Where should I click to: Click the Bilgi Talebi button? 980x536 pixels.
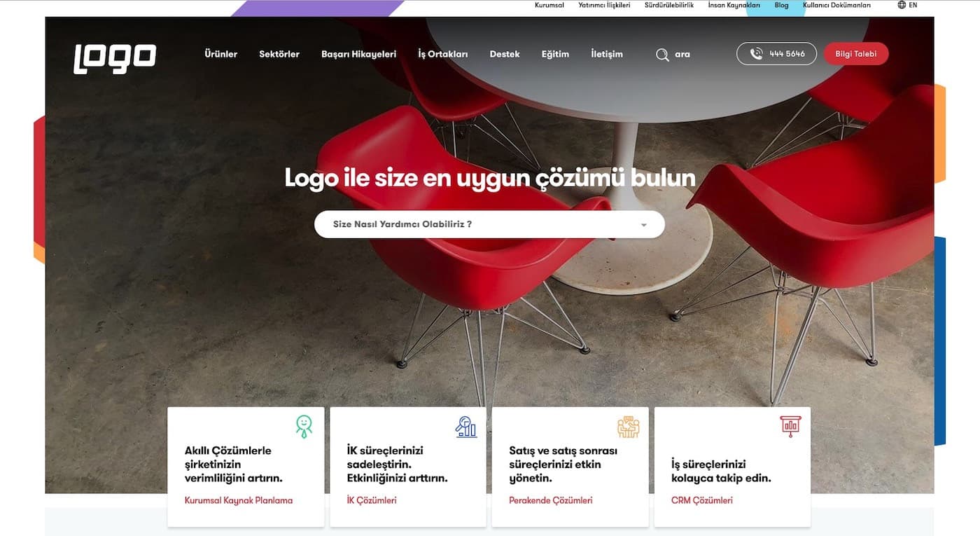pyautogui.click(x=855, y=54)
